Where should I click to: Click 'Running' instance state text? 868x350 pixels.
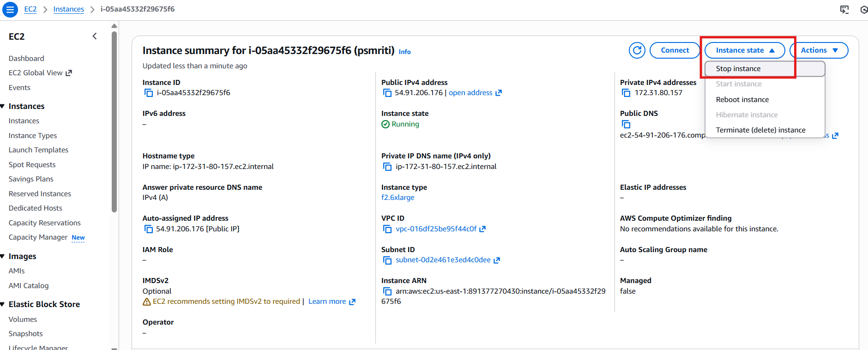[405, 124]
